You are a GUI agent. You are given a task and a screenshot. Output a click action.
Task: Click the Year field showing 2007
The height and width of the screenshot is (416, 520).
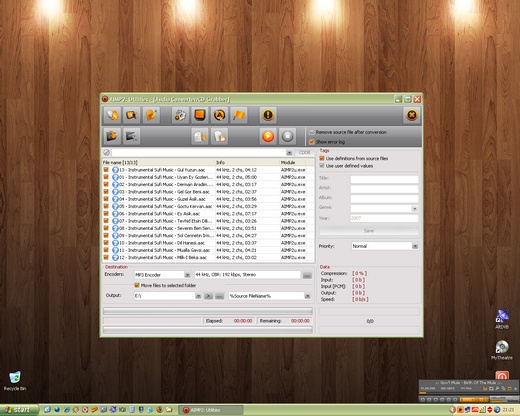coord(384,218)
